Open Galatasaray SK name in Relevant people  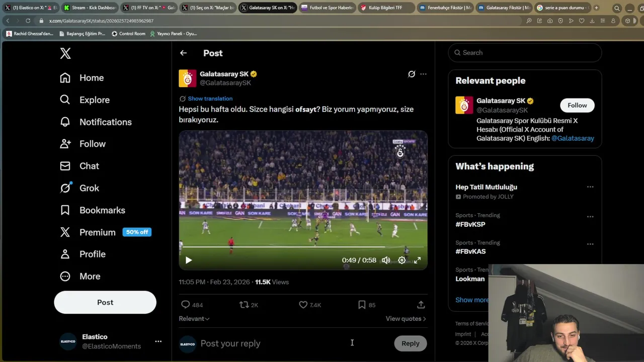click(501, 101)
